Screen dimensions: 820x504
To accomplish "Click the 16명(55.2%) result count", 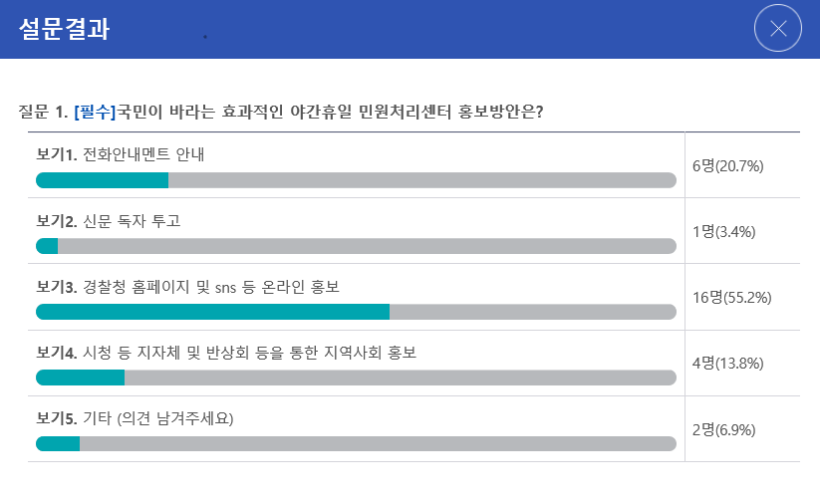I will 732,298.
